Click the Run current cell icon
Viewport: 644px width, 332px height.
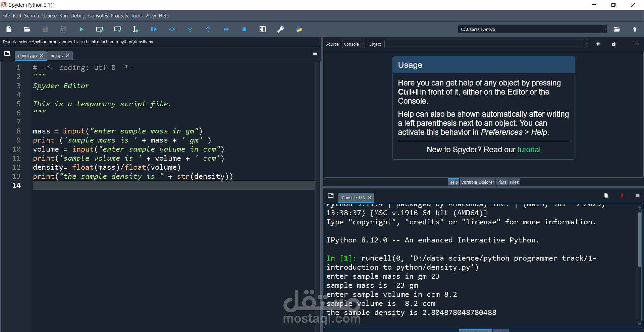tap(100, 30)
